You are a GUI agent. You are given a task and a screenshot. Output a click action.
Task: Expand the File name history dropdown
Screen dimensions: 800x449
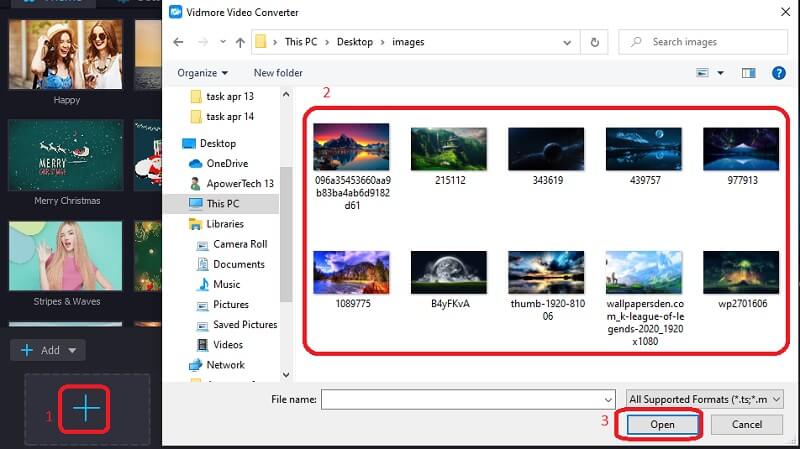pos(607,399)
